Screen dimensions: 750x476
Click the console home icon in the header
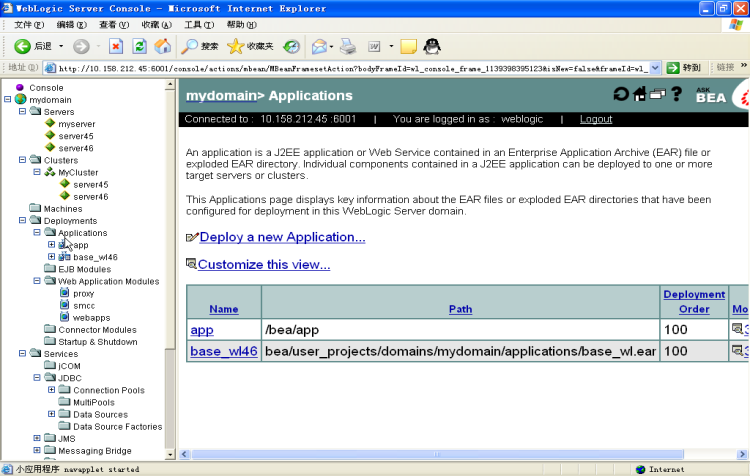click(640, 94)
